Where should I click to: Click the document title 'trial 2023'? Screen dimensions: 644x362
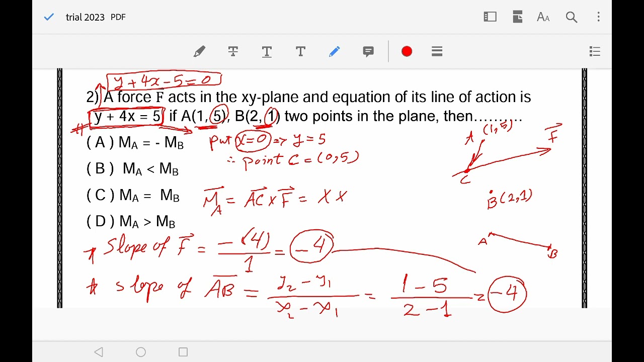coord(85,17)
